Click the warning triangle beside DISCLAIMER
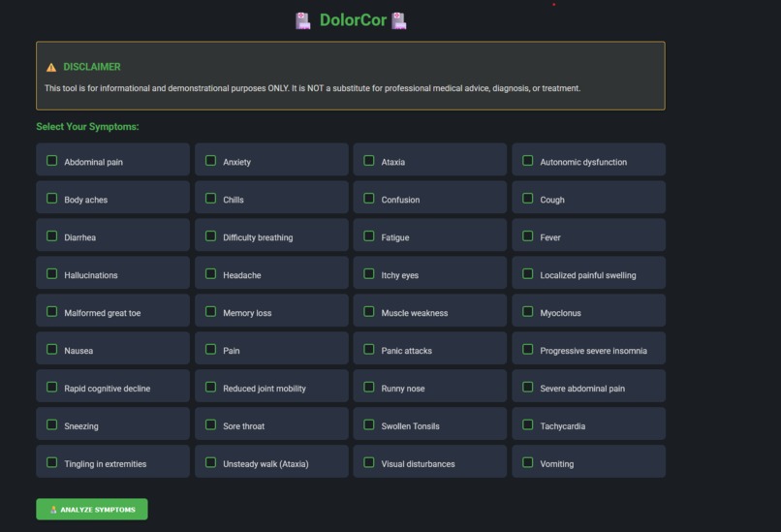 coord(51,67)
